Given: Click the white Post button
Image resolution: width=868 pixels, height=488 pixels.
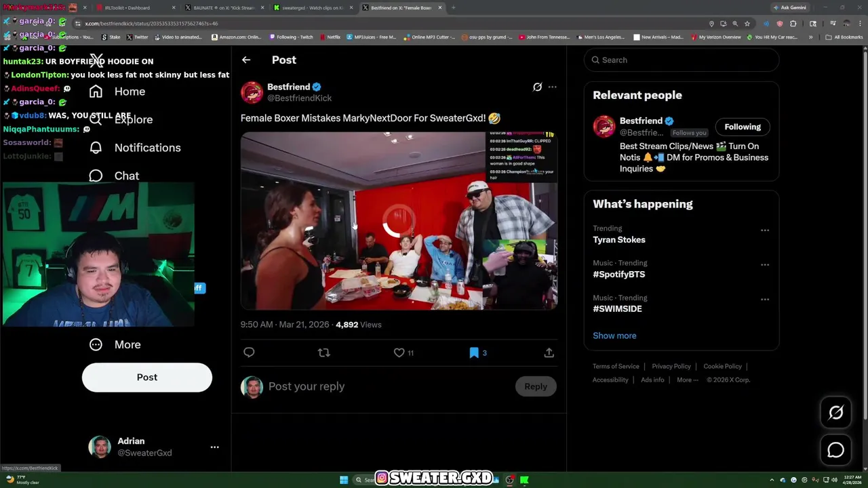Looking at the screenshot, I should [x=147, y=378].
